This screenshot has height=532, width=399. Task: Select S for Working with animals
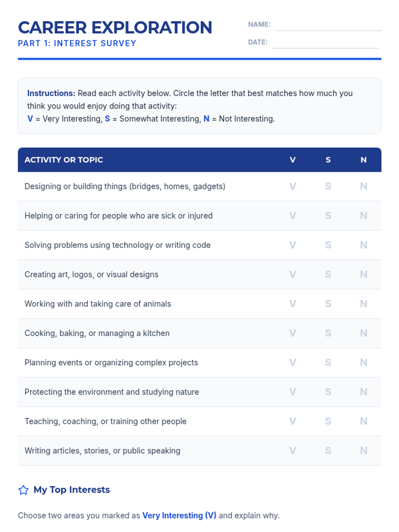(328, 304)
